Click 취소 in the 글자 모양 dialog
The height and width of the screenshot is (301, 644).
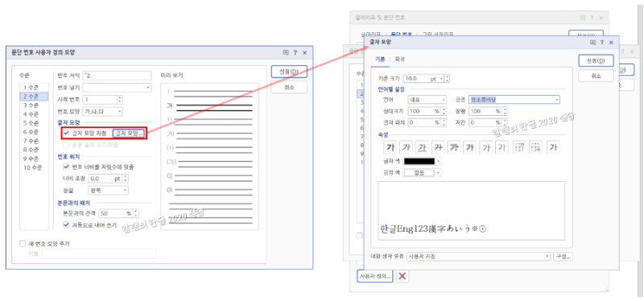tap(596, 76)
